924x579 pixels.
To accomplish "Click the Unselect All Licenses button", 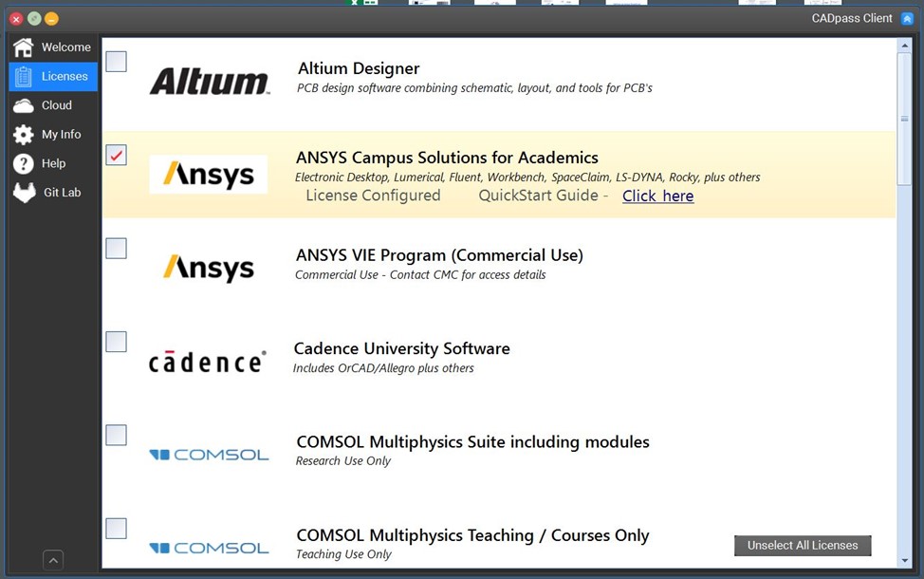I will 803,546.
